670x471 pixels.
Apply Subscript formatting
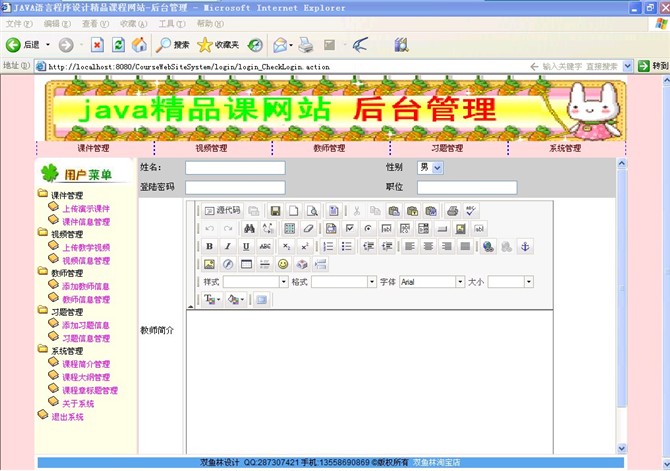286,247
